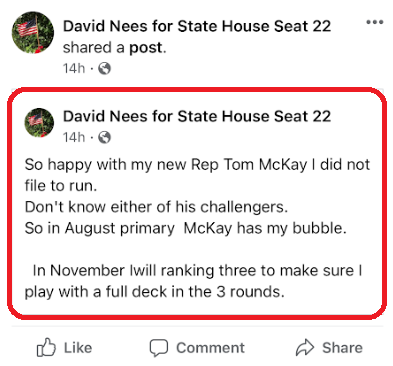Click the top 14h timestamp
This screenshot has height=366, width=393.
(74, 69)
